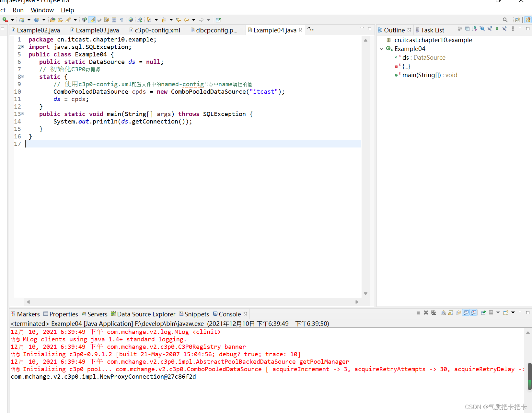Click Previous Annotation up-arrow icon
This screenshot has height=413, width=532.
(x=164, y=20)
